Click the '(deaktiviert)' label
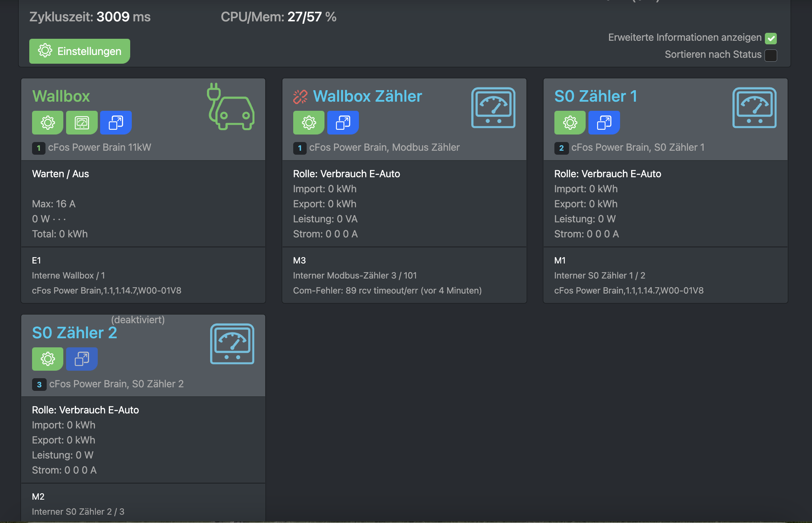 click(138, 320)
